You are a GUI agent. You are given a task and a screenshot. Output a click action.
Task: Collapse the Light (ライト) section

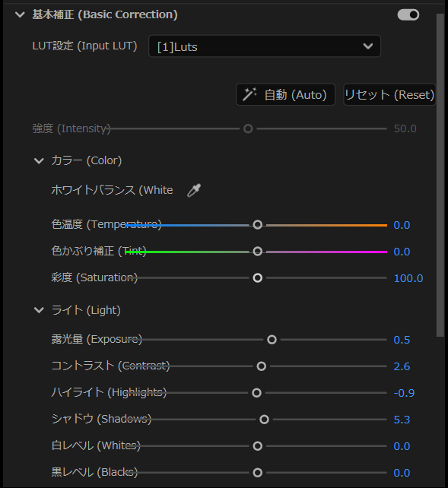pos(39,310)
